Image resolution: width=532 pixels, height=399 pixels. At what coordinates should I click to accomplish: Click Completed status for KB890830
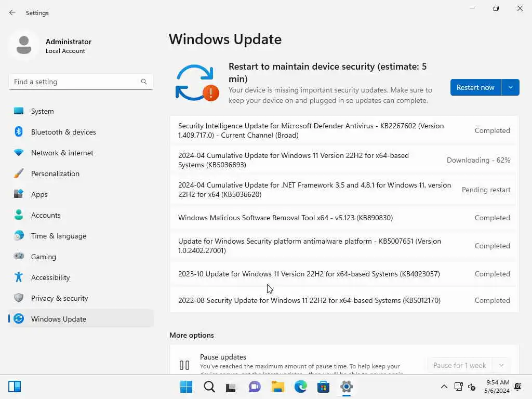(x=492, y=218)
